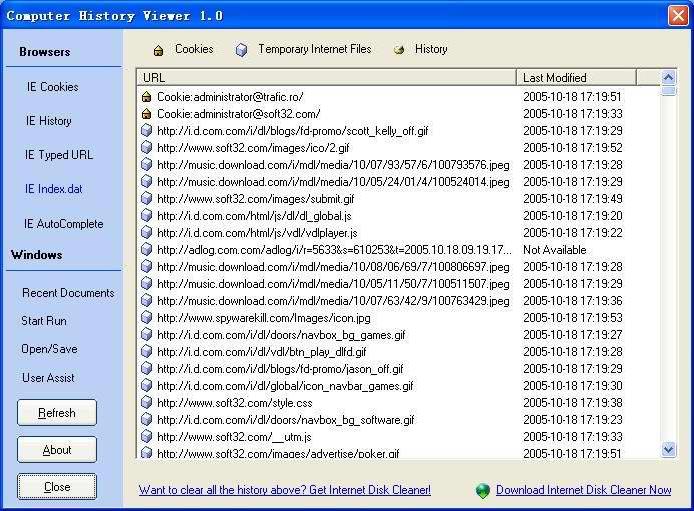Screen dimensions: 694x511
Task: Click the timestamp 2005-10-18 17:19:36
Action: coord(573,301)
